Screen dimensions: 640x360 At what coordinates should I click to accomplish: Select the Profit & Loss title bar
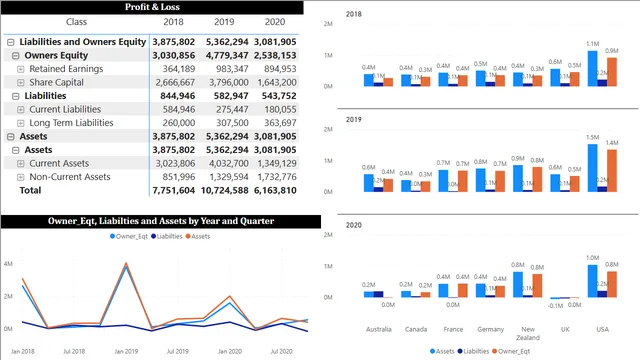pos(152,7)
